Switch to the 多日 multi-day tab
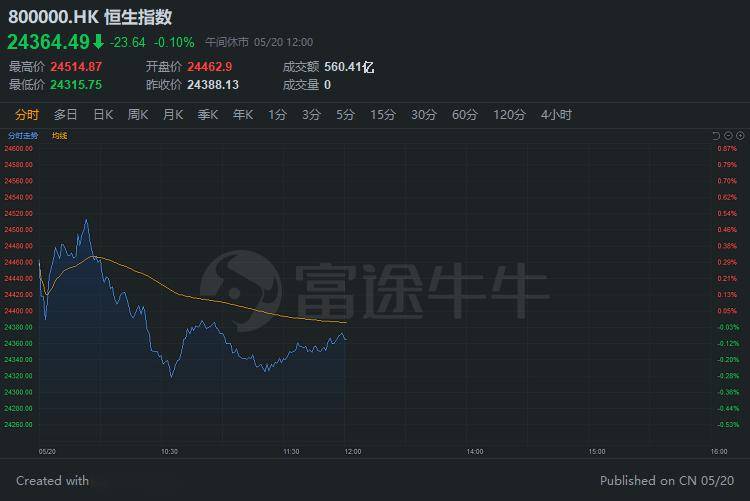 pos(66,115)
